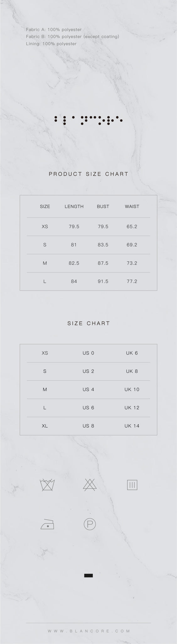The height and width of the screenshot is (644, 177).
Task: Click the XL row in size chart
Action: [88, 426]
